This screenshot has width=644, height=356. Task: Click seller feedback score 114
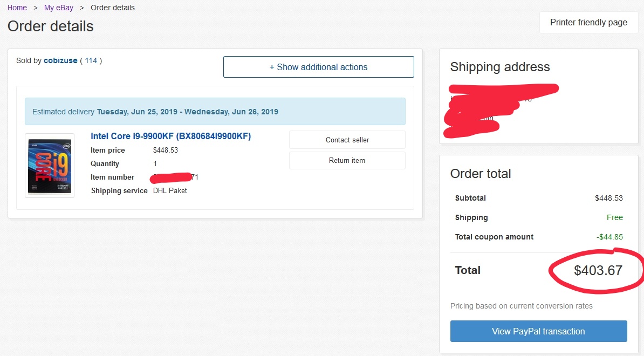[x=91, y=60]
